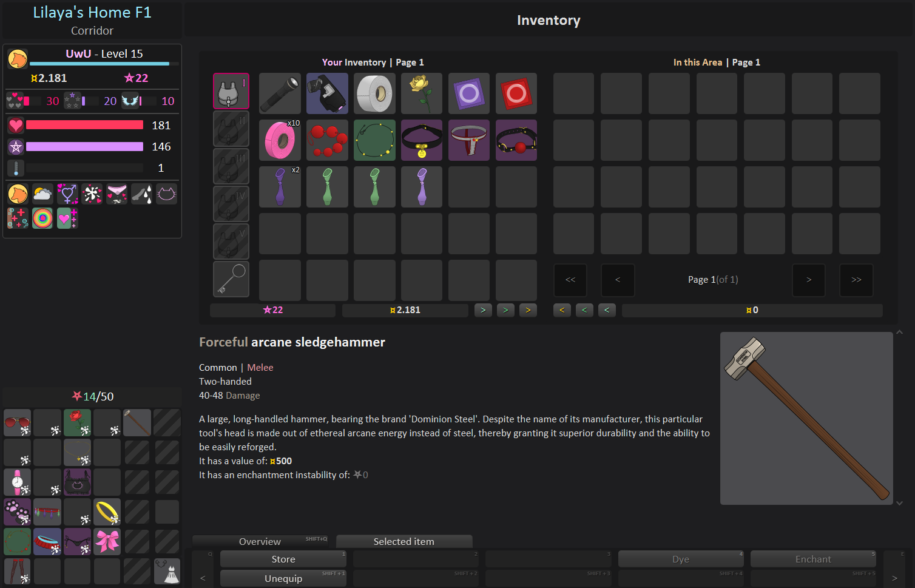Click the thermometer arousal icon

tap(16, 168)
